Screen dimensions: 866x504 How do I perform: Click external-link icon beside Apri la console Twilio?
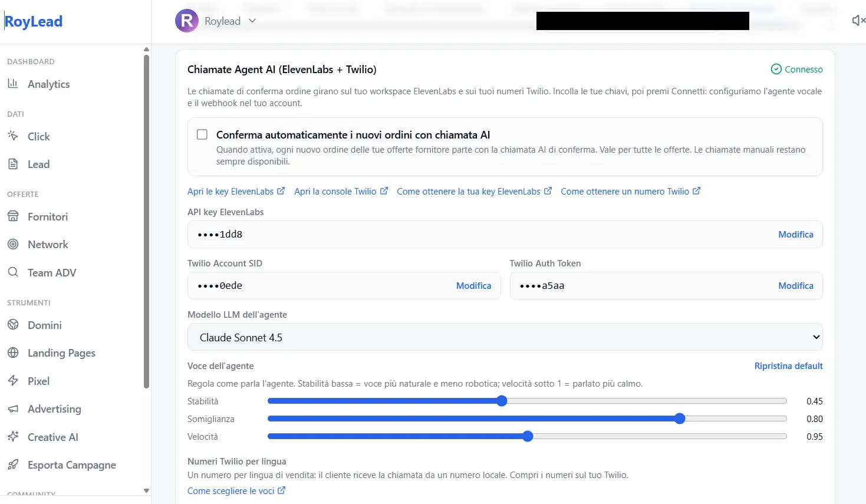384,191
